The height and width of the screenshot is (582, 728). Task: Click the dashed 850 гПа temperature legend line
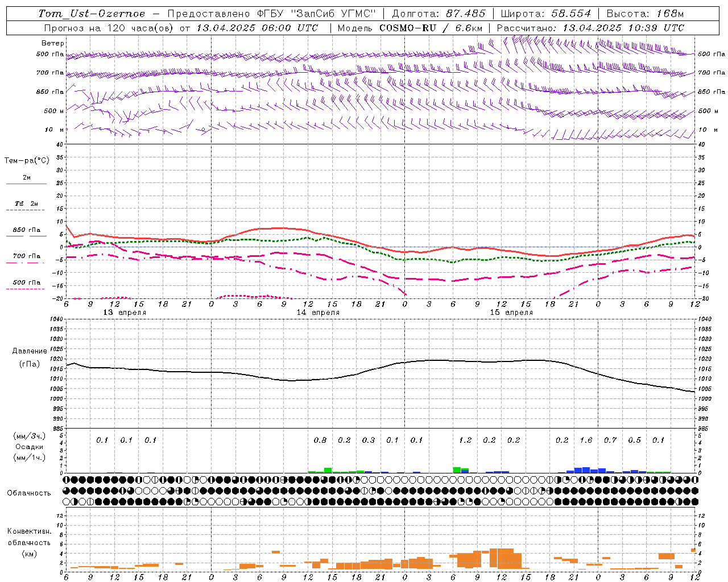point(26,236)
